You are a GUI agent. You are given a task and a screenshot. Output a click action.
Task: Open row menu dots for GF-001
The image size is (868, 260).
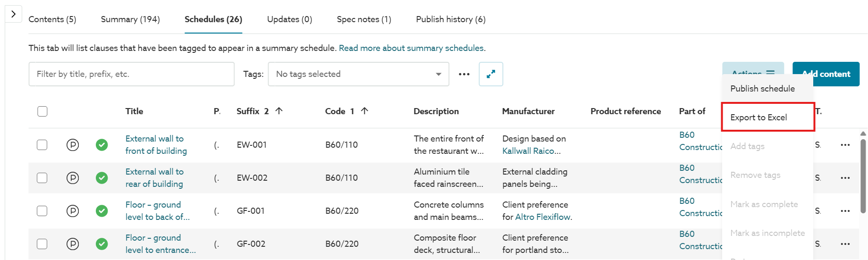(845, 211)
